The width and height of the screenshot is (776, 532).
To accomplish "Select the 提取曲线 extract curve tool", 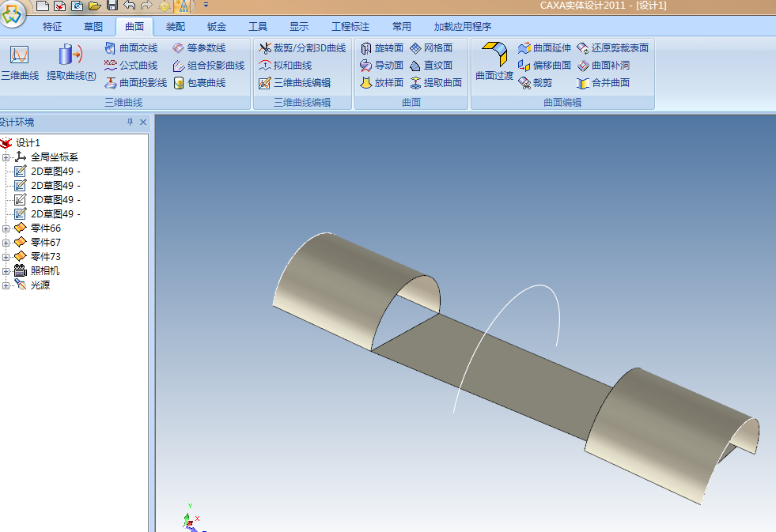I will point(70,62).
